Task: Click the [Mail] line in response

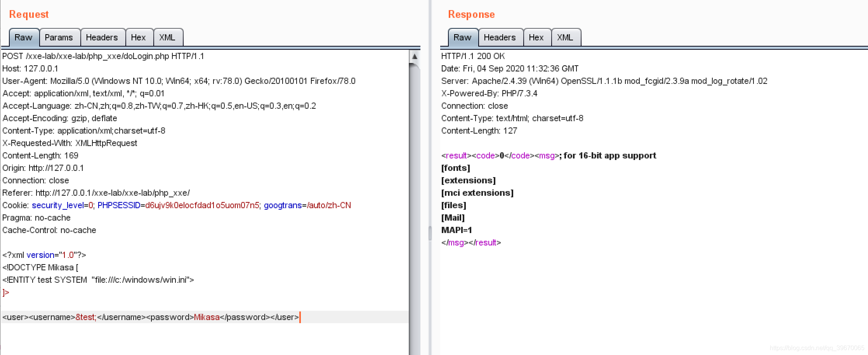Action: [453, 218]
